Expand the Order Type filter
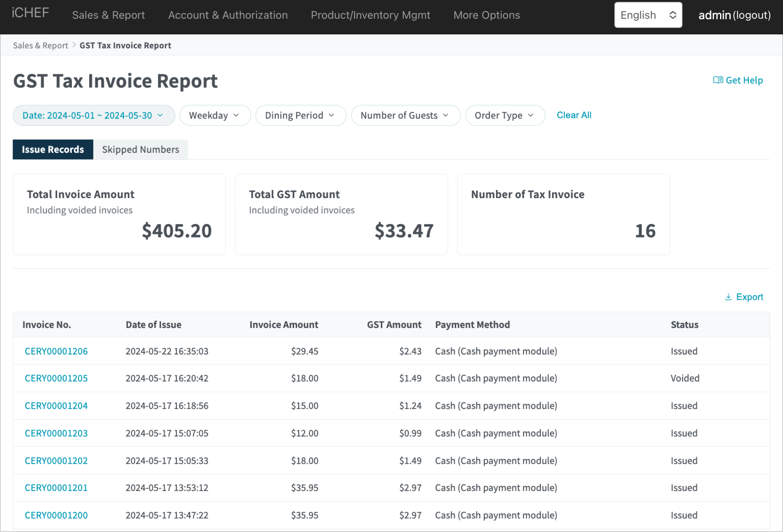The image size is (783, 532). pyautogui.click(x=504, y=115)
